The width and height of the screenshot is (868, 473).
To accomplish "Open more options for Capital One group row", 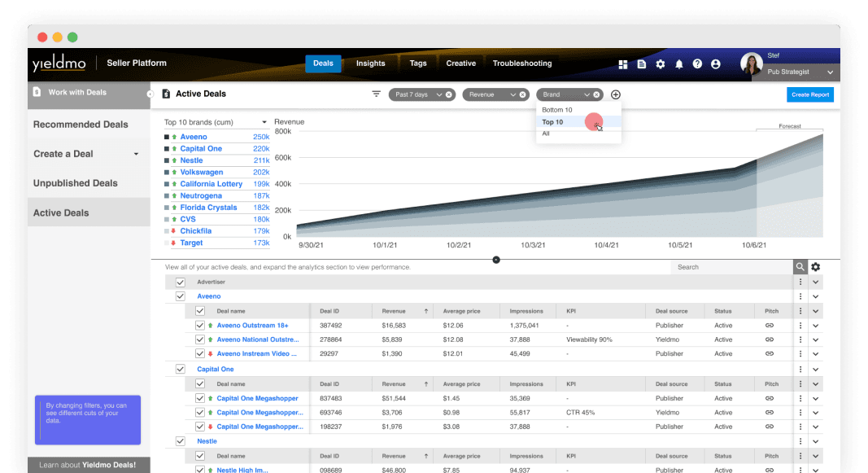I will (800, 369).
